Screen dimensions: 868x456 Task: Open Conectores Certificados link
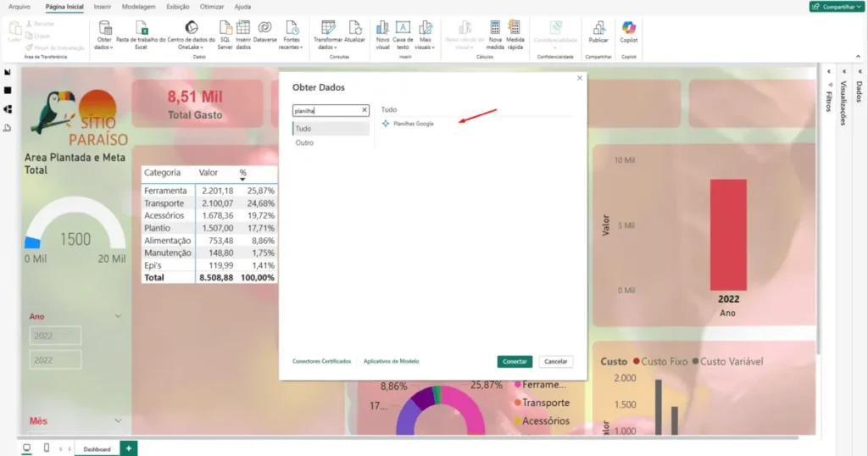321,361
